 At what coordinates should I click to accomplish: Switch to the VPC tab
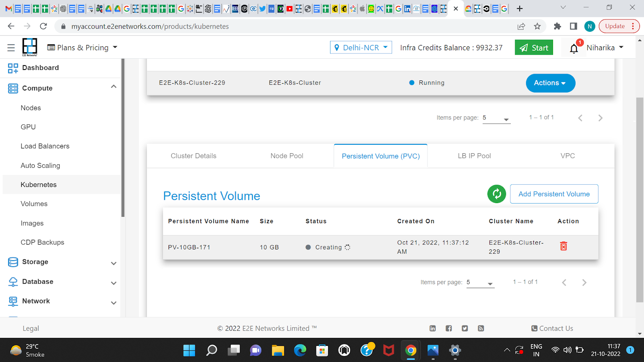point(568,156)
